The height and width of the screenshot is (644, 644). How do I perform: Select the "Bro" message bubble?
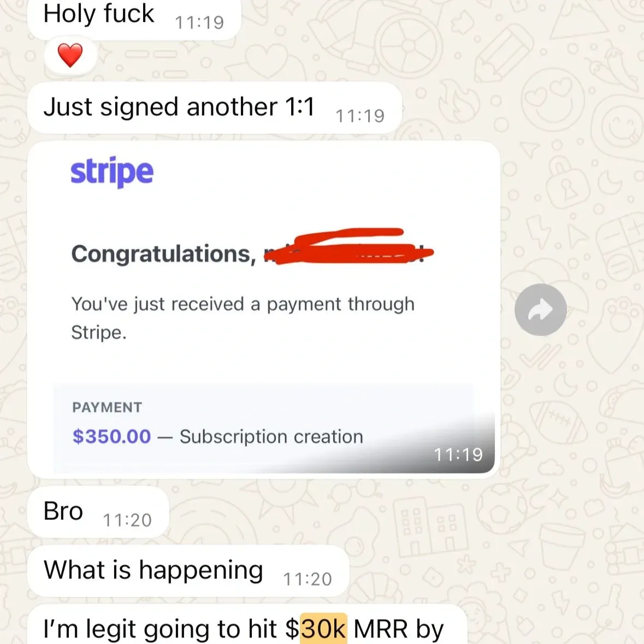point(98,512)
